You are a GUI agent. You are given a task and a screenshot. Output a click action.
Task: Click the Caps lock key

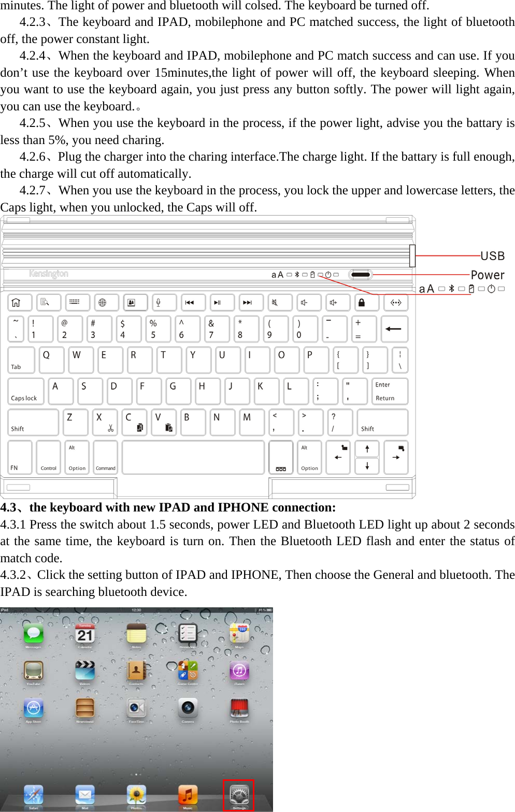click(x=26, y=391)
